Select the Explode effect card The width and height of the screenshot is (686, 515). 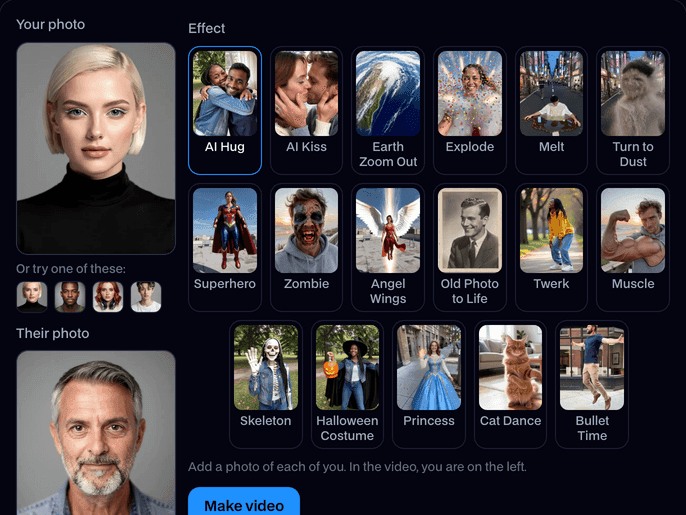[x=470, y=110]
